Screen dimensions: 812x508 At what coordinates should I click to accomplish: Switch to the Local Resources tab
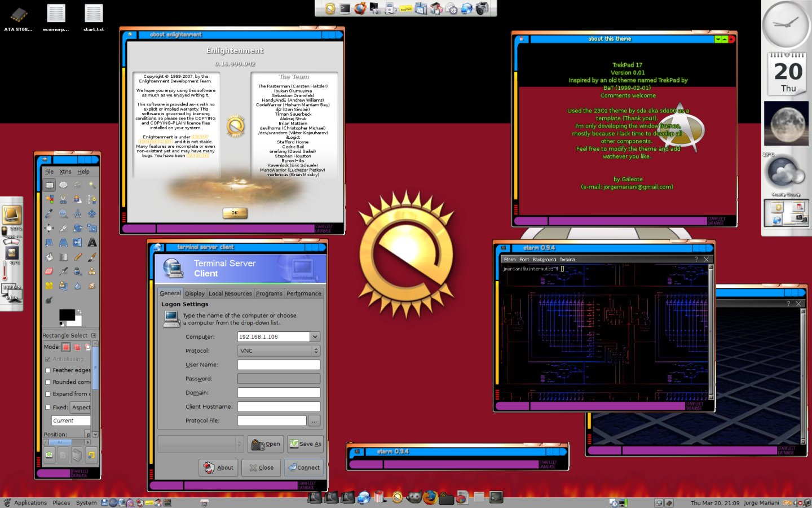pyautogui.click(x=230, y=294)
